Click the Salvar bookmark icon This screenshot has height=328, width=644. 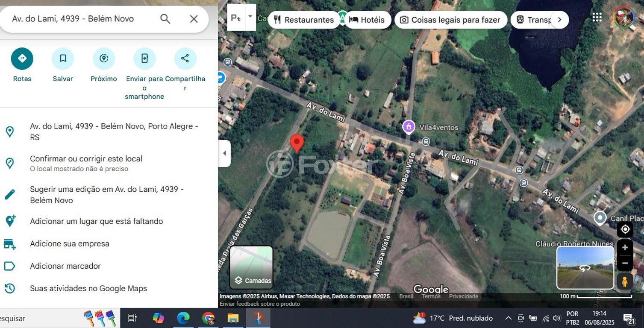coord(63,59)
